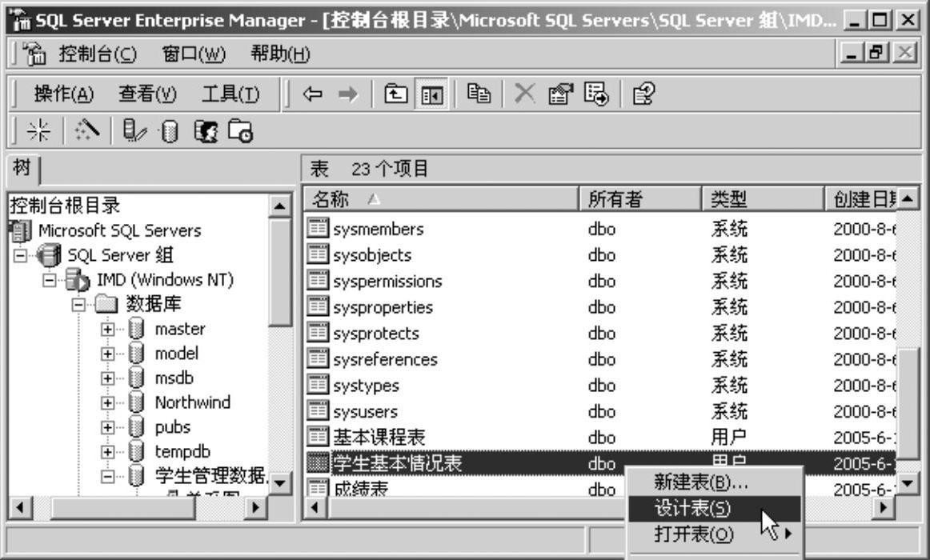Click the Export list toolbar icon
Screen dimensions: 930x560
point(596,94)
